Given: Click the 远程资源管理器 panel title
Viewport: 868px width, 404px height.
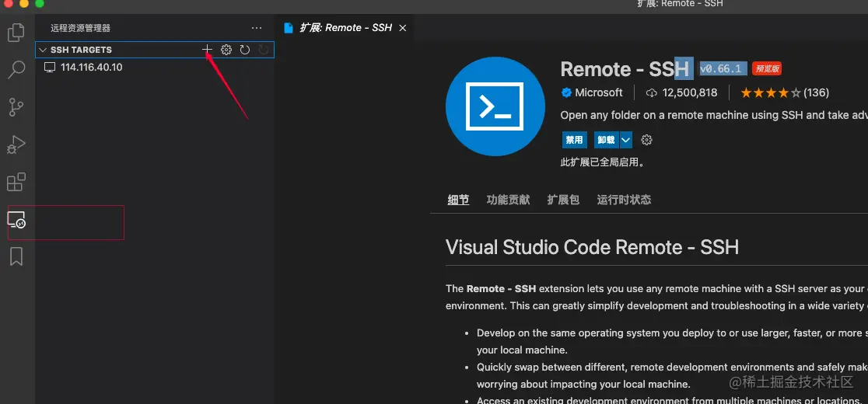Looking at the screenshot, I should click(80, 28).
